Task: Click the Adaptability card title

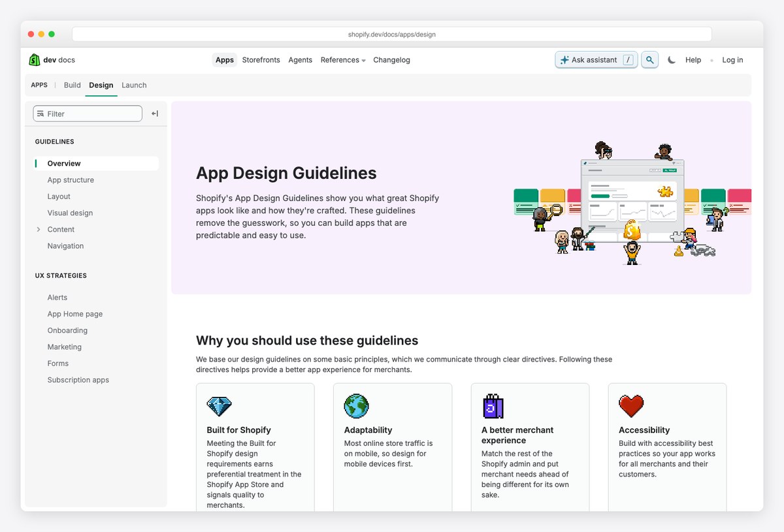Action: pyautogui.click(x=368, y=430)
